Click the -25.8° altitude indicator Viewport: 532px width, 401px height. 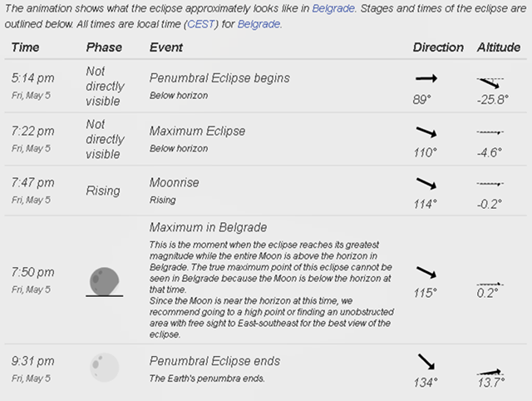[489, 82]
